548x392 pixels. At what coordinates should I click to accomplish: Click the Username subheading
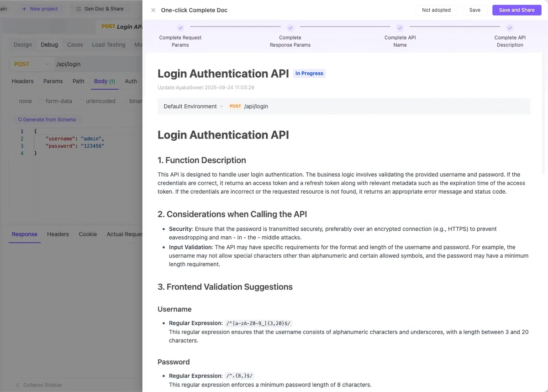(x=174, y=309)
